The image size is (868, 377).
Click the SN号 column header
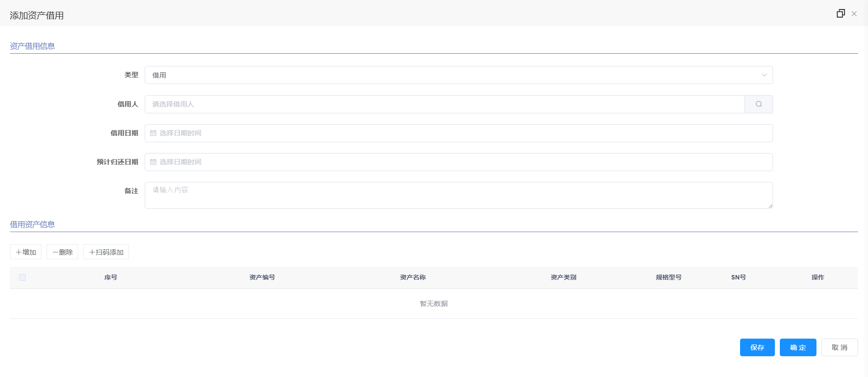pos(739,277)
